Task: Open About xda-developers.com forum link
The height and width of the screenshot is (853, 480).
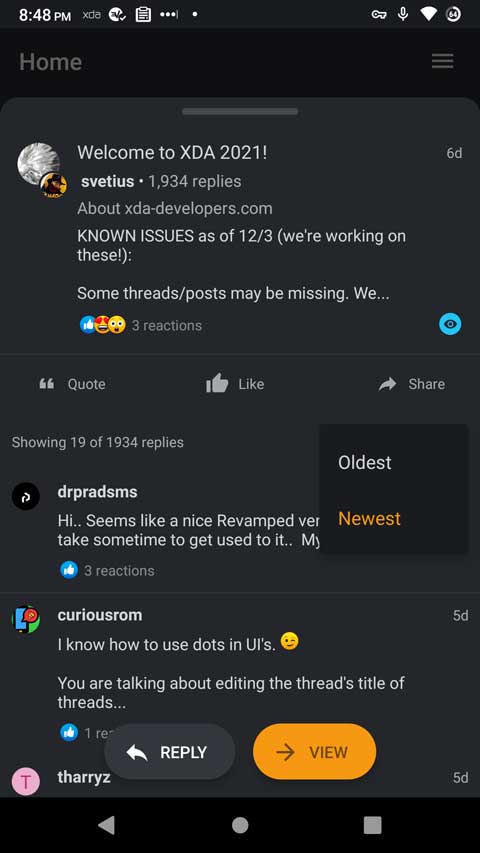Action: (175, 208)
